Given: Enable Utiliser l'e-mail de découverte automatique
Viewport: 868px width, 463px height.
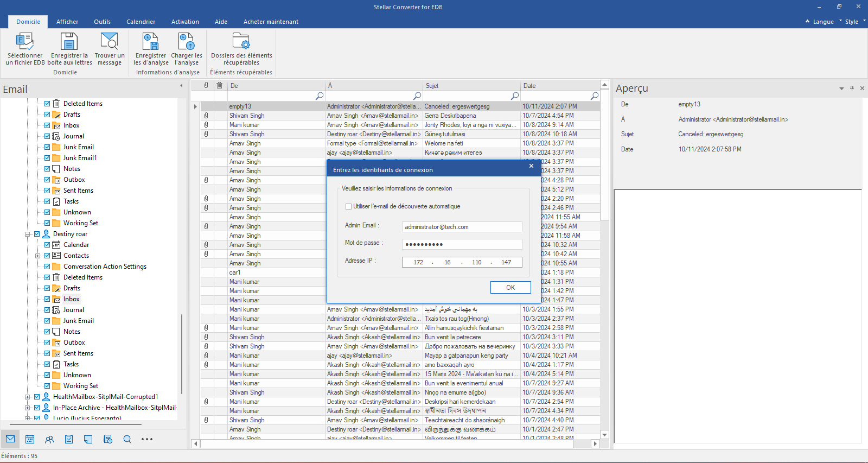Looking at the screenshot, I should coord(348,206).
